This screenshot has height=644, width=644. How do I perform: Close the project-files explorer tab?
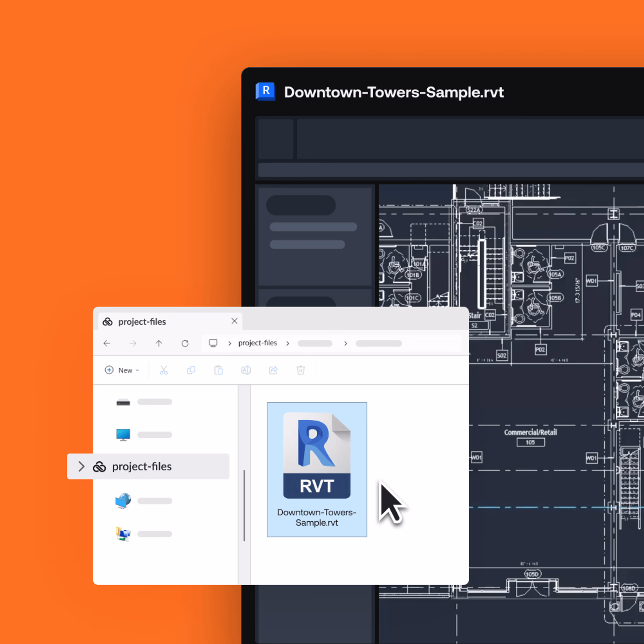[x=234, y=321]
